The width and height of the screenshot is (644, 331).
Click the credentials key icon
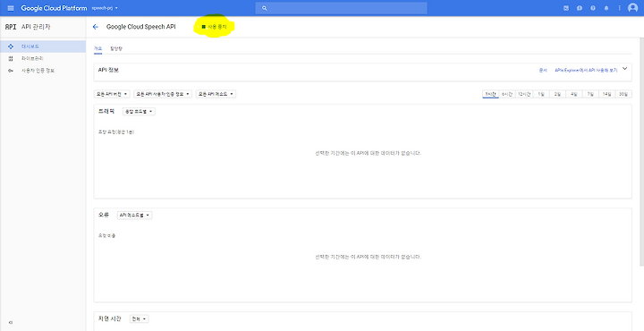(11, 71)
